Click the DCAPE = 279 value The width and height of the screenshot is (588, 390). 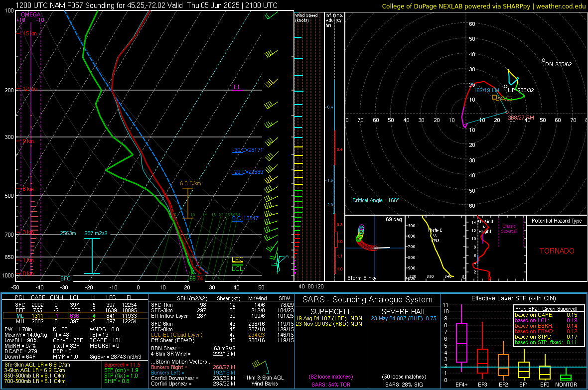[x=20, y=351]
